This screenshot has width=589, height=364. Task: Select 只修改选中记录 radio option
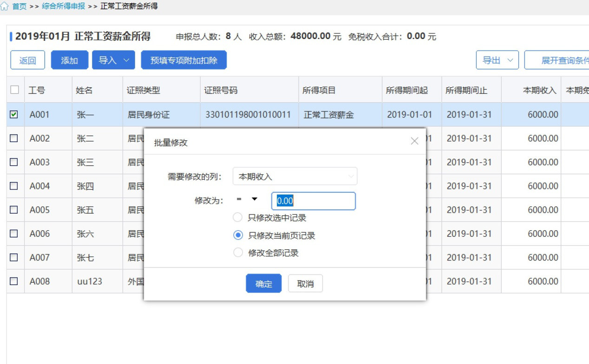coord(238,217)
